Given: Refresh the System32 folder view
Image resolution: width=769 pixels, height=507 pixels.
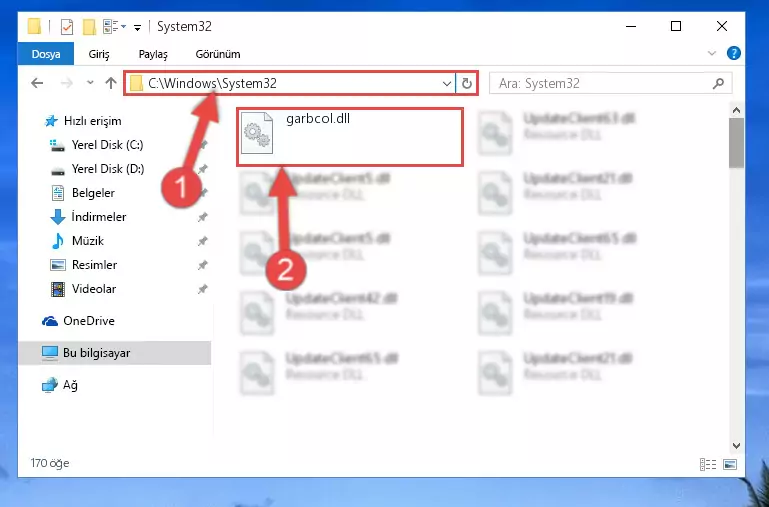Looking at the screenshot, I should pos(466,84).
